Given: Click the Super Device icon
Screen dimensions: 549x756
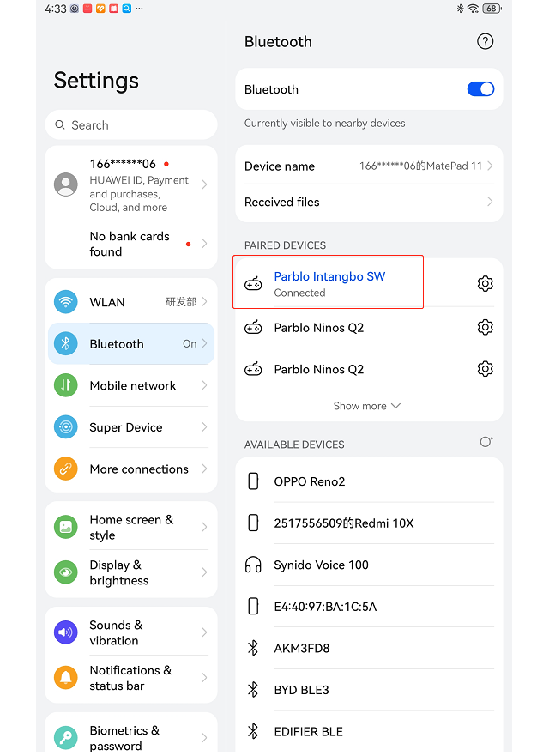Looking at the screenshot, I should click(66, 427).
